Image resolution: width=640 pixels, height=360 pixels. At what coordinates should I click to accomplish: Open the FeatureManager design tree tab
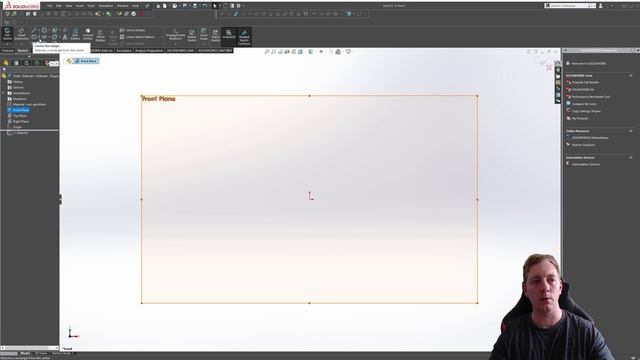[x=6, y=63]
